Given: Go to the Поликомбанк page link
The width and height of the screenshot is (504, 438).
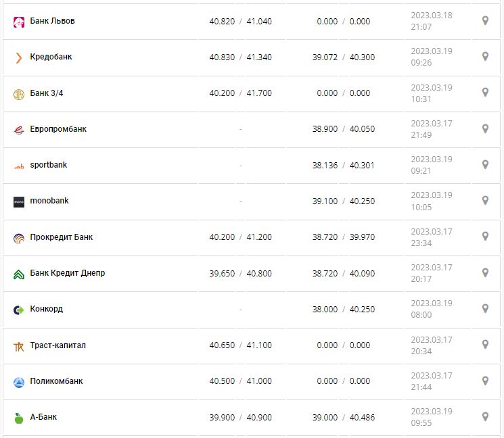Looking at the screenshot, I should coord(57,381).
